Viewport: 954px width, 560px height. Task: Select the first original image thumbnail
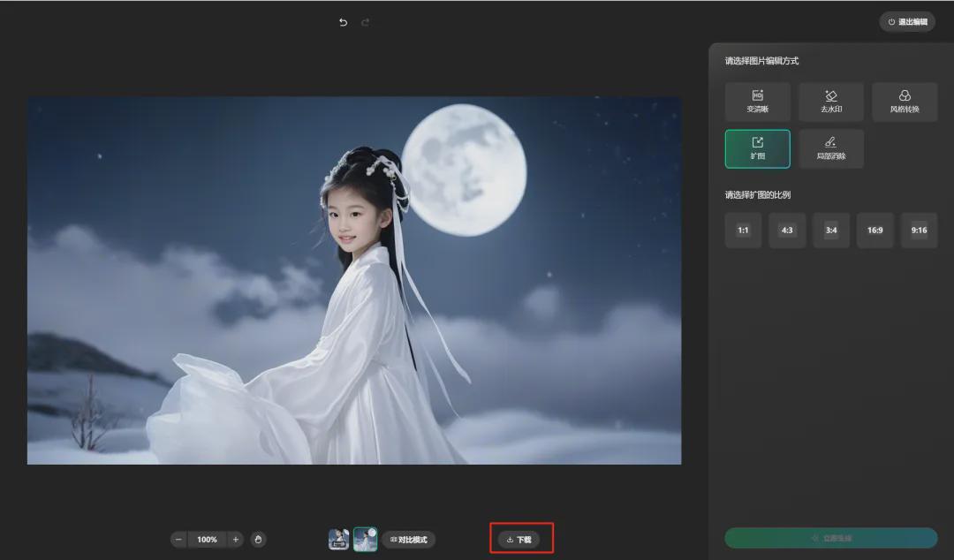tap(338, 539)
